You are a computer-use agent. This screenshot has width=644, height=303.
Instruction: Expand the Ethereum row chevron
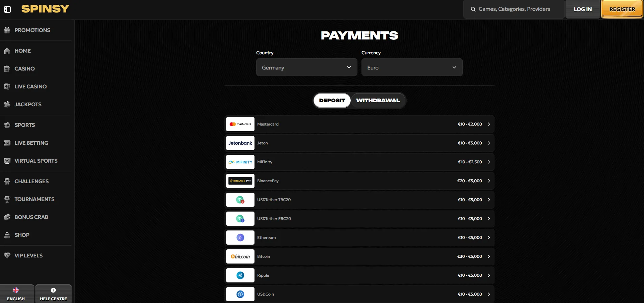click(489, 238)
